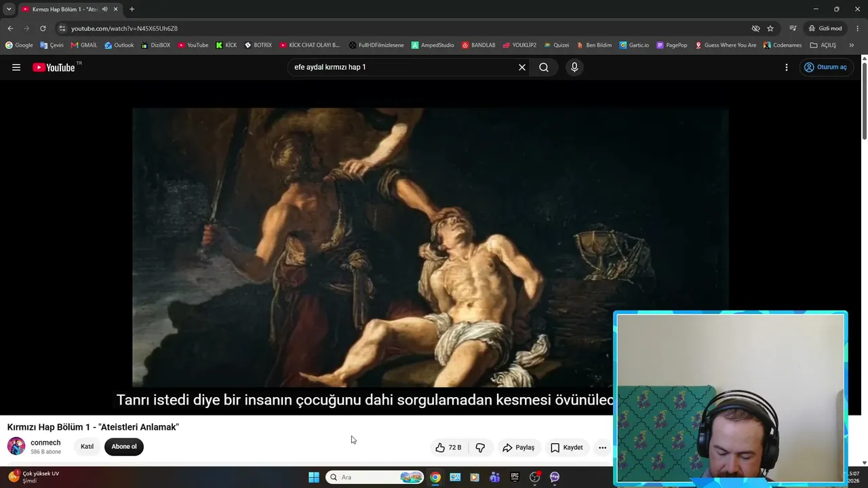Go back in the browser
868x488 pixels.
tap(10, 28)
